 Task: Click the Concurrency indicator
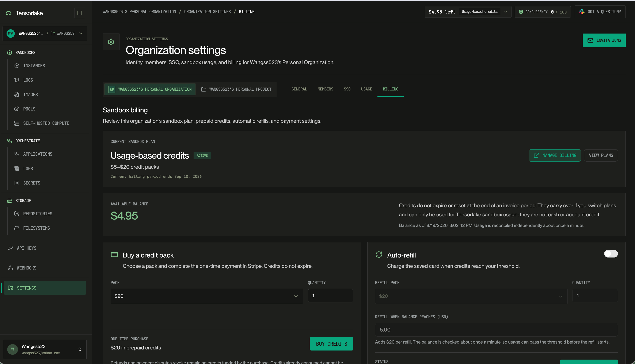click(542, 12)
